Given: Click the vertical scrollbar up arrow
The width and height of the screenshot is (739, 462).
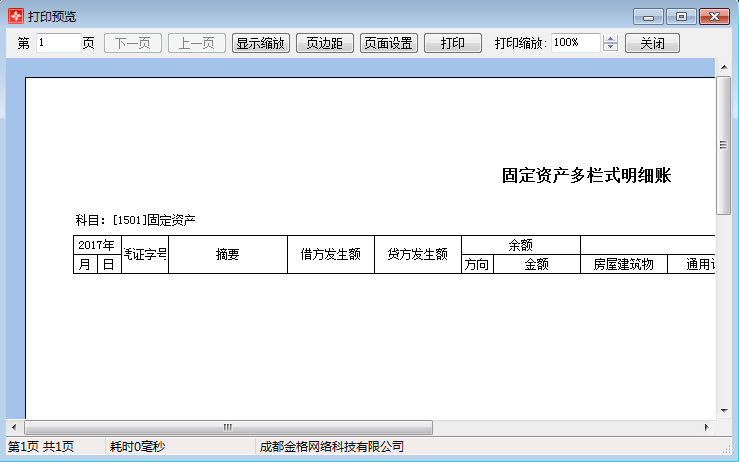Looking at the screenshot, I should coord(723,67).
